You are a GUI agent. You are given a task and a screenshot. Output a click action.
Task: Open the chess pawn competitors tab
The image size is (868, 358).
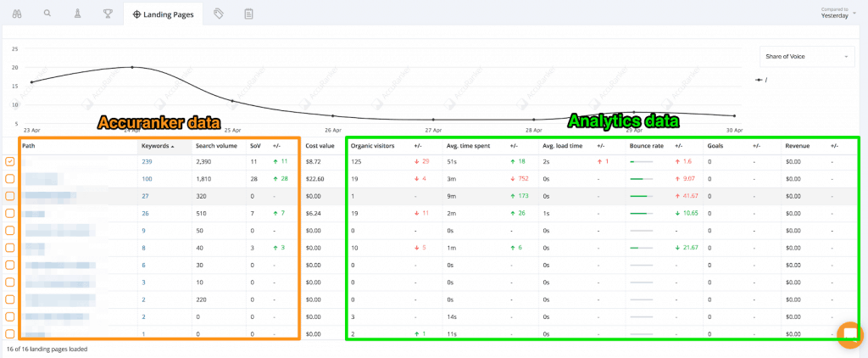(x=77, y=14)
